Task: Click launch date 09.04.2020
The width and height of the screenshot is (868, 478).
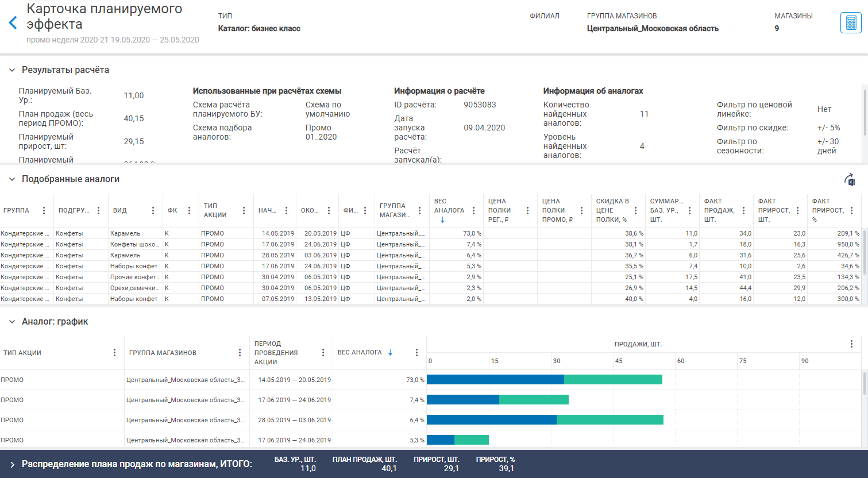Action: (484, 128)
